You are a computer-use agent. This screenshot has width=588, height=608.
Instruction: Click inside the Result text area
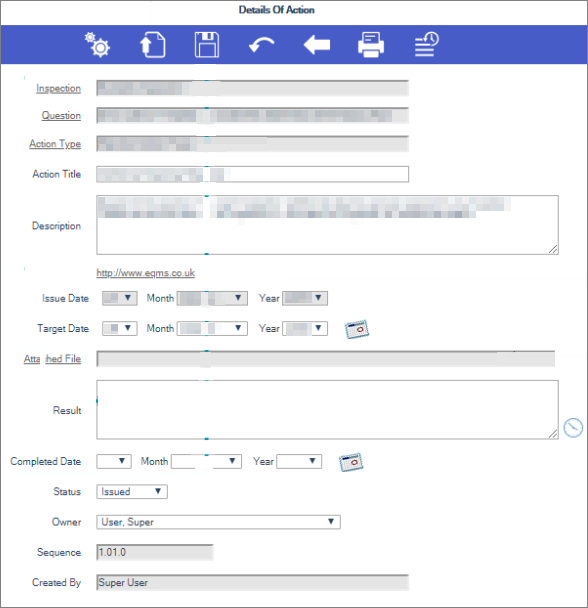327,409
